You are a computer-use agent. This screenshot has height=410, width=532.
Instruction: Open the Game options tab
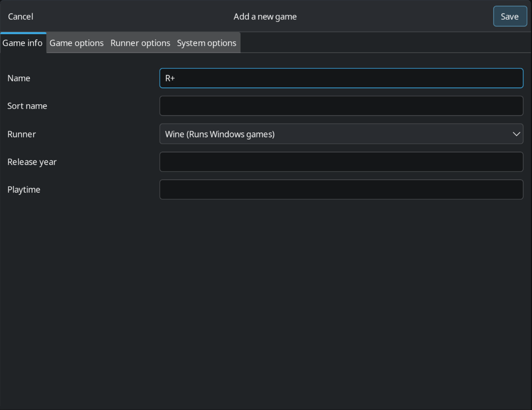point(76,43)
